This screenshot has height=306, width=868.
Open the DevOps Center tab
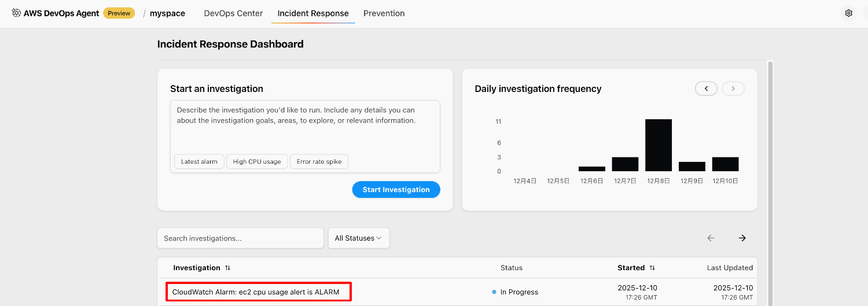(x=233, y=13)
